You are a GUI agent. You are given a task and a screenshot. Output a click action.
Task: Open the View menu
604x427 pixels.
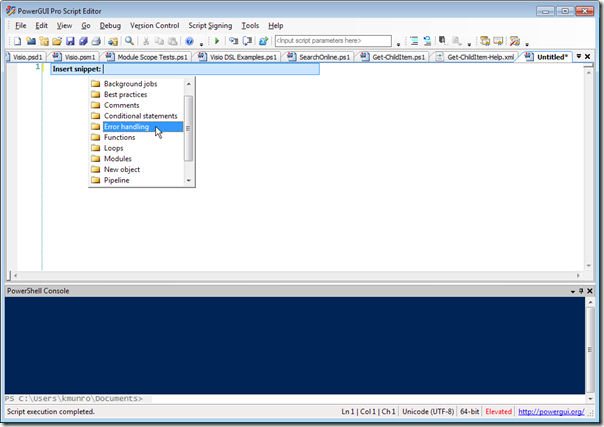[x=64, y=26]
